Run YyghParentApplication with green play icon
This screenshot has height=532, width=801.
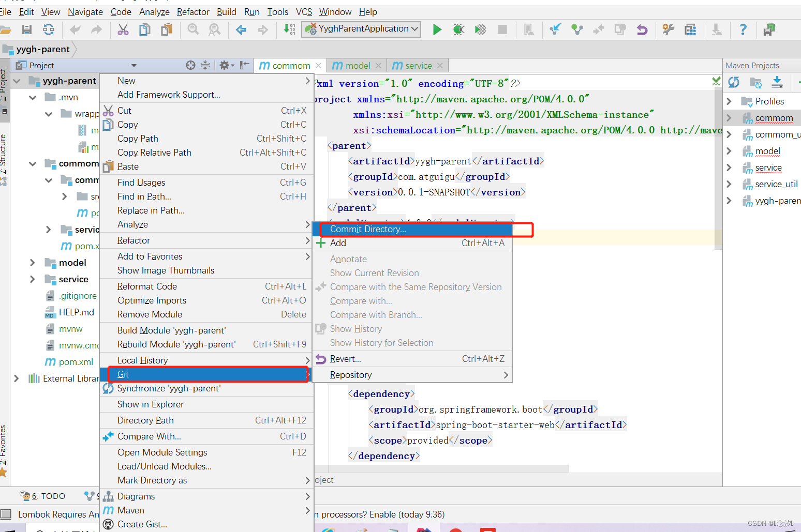click(x=437, y=29)
